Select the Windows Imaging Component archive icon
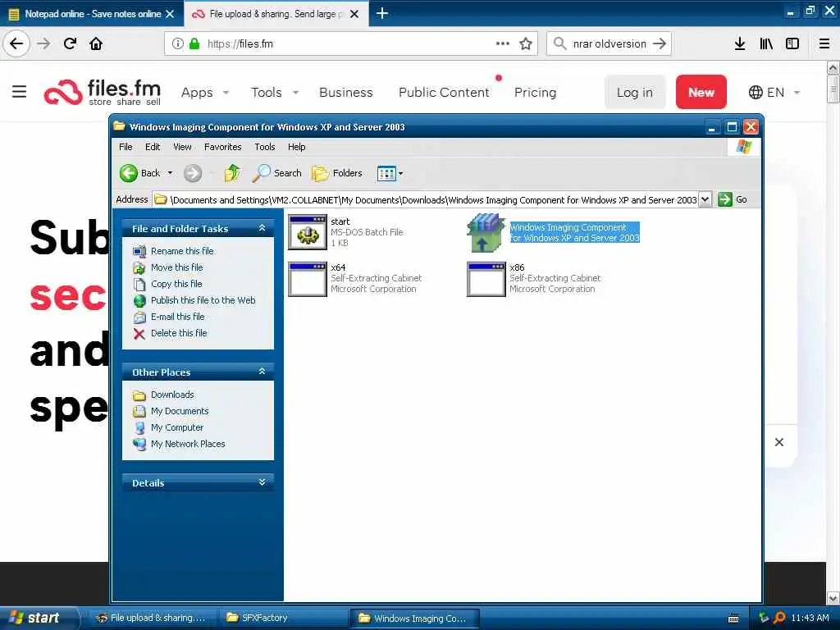The width and height of the screenshot is (840, 630). coord(486,232)
